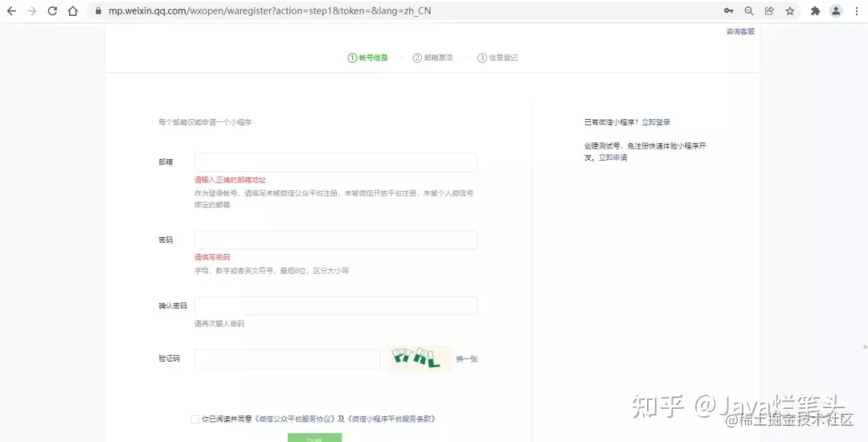
Task: Bookmark this page with the star icon
Action: pyautogui.click(x=790, y=11)
